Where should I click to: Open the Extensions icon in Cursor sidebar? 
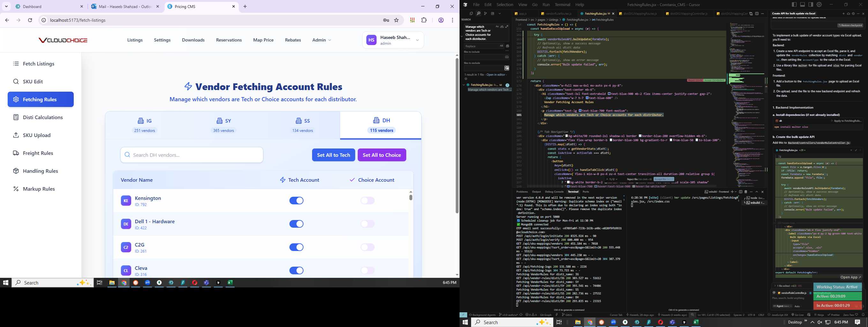point(493,13)
